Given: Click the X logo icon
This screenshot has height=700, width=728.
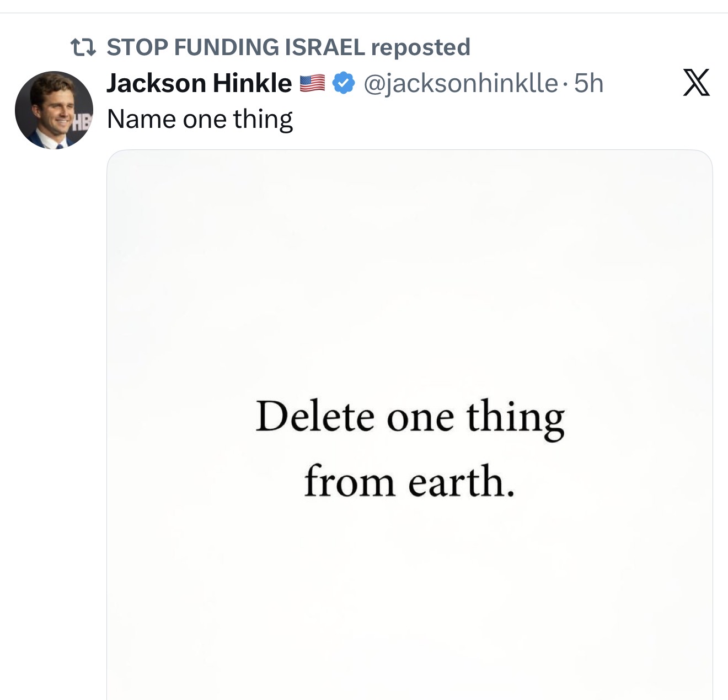Looking at the screenshot, I should point(696,83).
